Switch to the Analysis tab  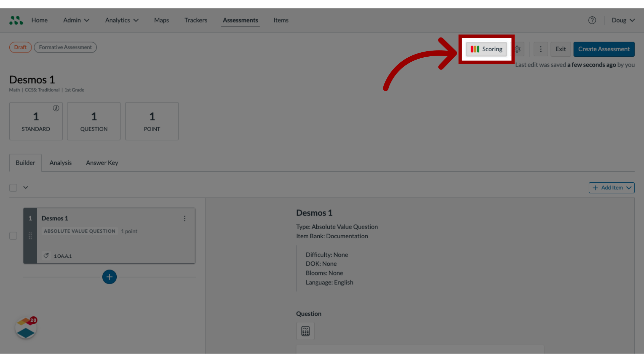point(60,162)
